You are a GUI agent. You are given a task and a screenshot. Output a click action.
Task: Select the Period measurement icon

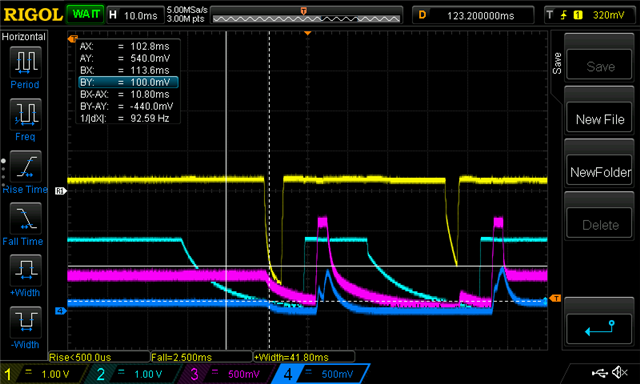click(25, 62)
